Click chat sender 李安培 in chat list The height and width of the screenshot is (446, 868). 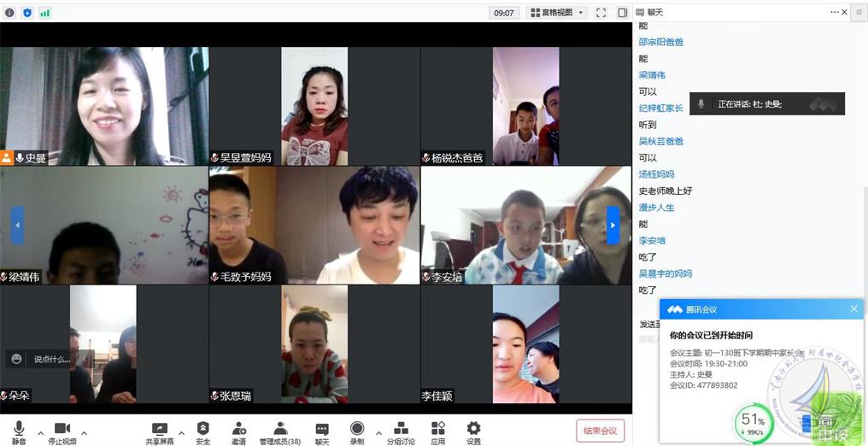pos(652,241)
